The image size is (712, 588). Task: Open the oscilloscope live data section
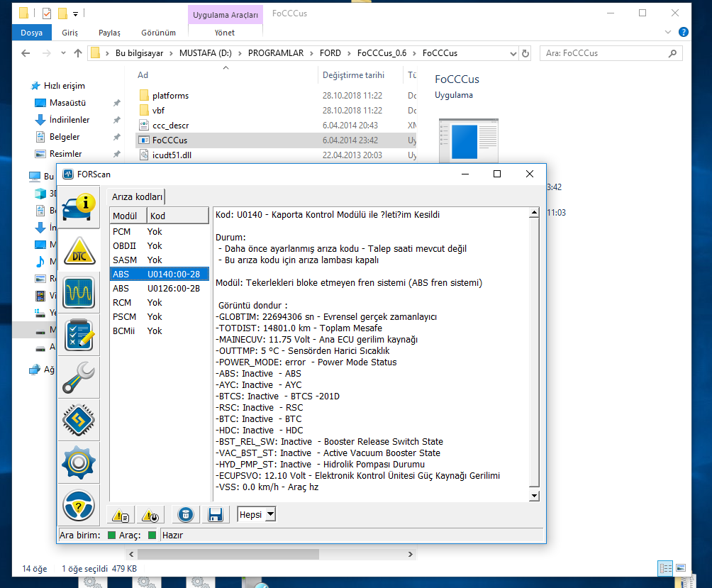click(x=79, y=292)
